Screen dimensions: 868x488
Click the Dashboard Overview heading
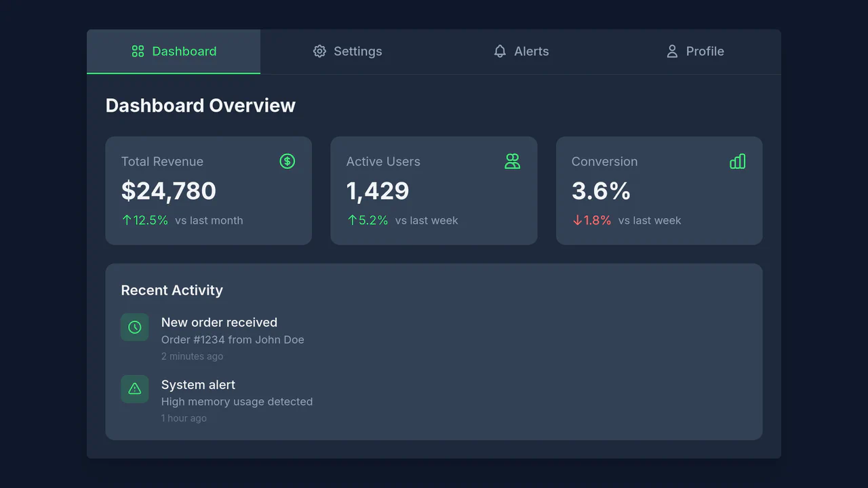point(201,106)
